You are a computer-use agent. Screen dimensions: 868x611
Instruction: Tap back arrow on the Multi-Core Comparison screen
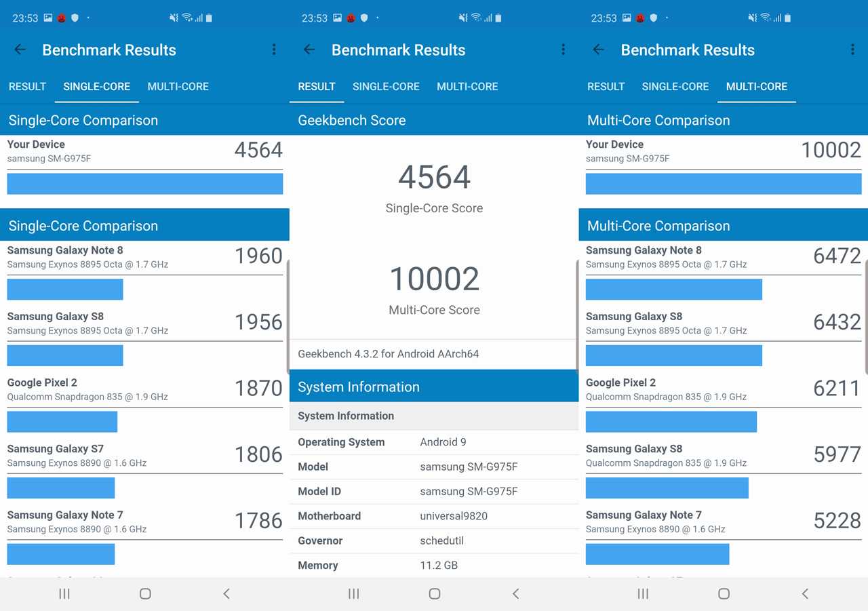pyautogui.click(x=599, y=50)
